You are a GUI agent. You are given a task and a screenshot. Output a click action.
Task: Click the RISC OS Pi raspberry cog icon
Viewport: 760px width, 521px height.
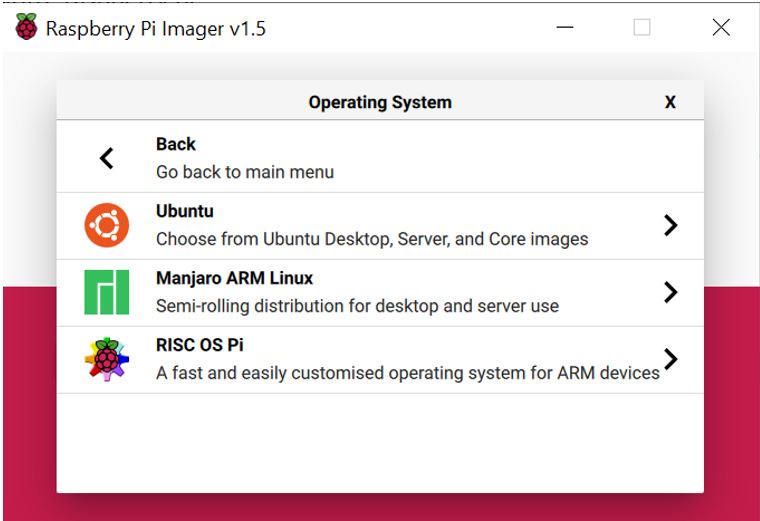click(106, 359)
